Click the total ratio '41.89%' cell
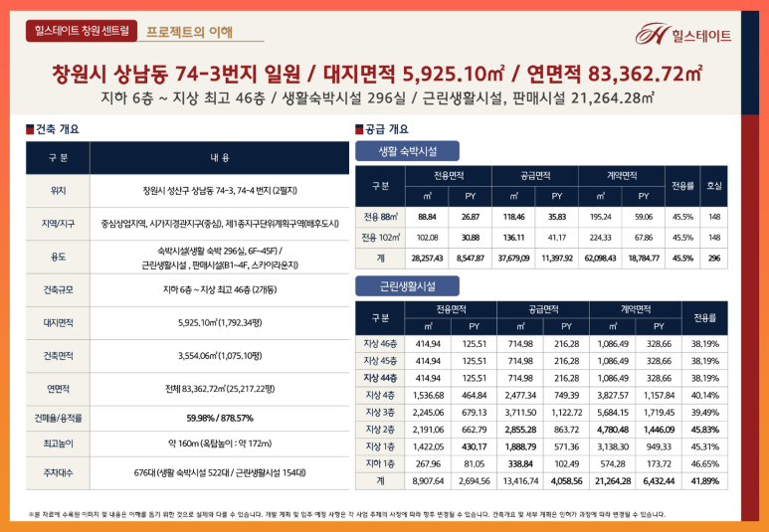Viewport: 769px width, 532px height. (704, 481)
